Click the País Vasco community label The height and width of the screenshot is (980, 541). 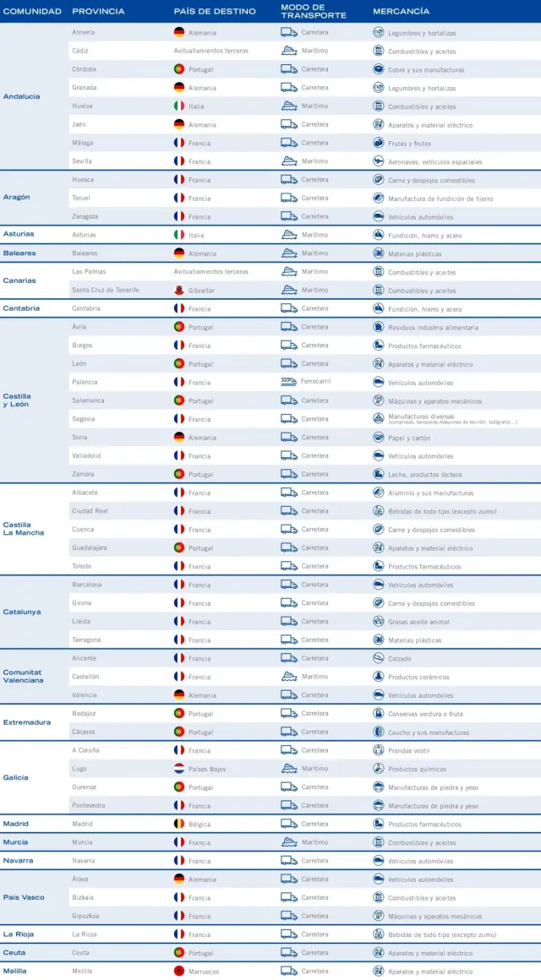(24, 897)
